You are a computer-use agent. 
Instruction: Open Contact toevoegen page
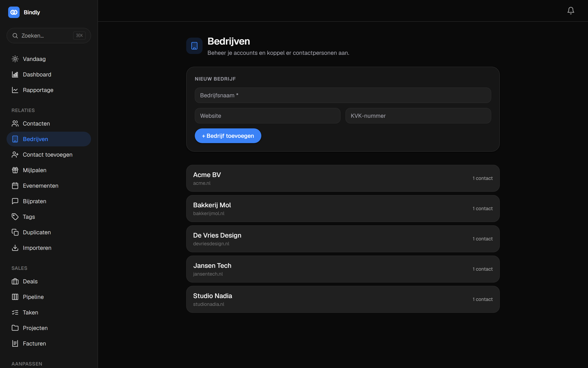click(49, 155)
